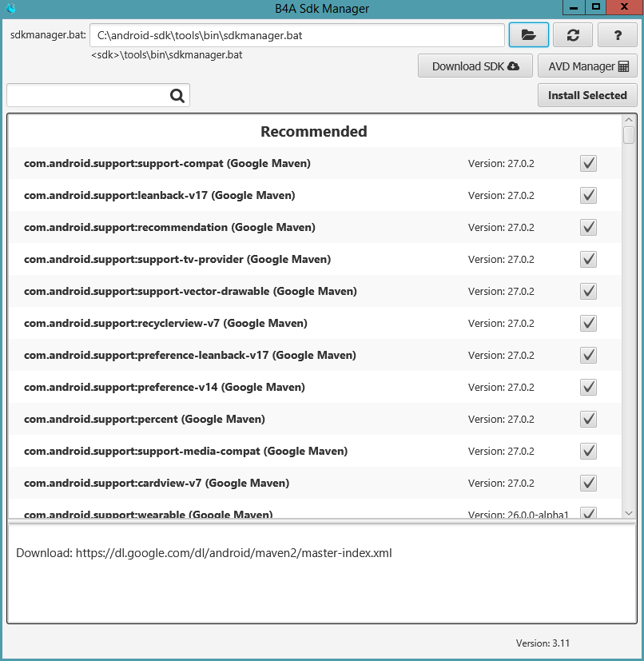Click scrollbar up arrow in package list

pyautogui.click(x=628, y=120)
